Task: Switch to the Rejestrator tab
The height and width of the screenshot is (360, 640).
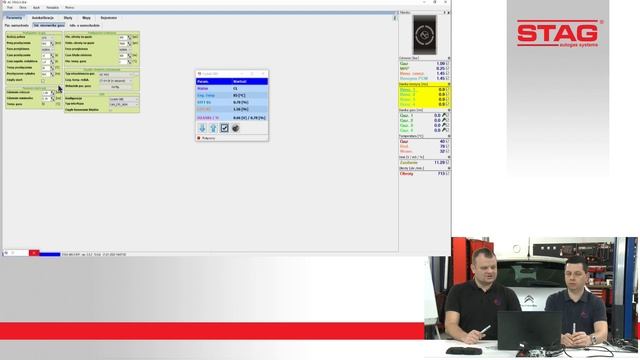Action: [x=109, y=18]
